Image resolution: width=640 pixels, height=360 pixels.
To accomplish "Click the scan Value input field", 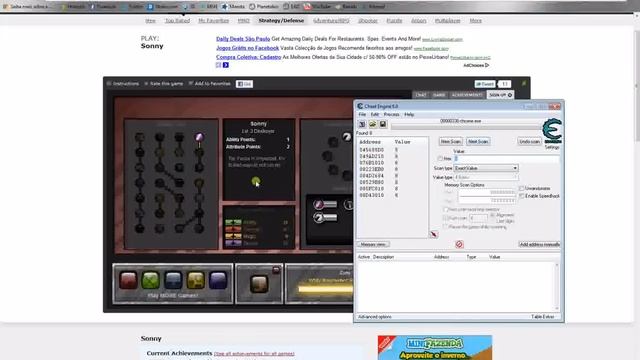I will click(x=507, y=158).
